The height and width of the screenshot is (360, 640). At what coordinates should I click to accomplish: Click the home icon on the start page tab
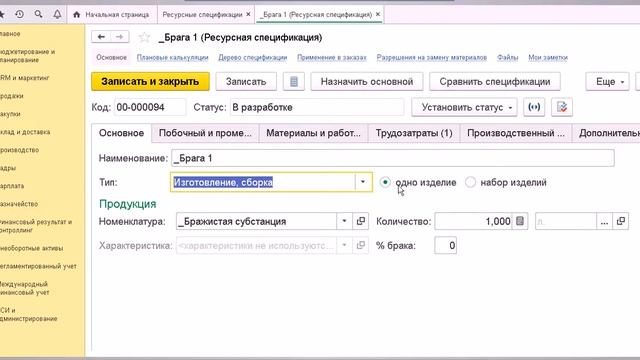pyautogui.click(x=76, y=15)
